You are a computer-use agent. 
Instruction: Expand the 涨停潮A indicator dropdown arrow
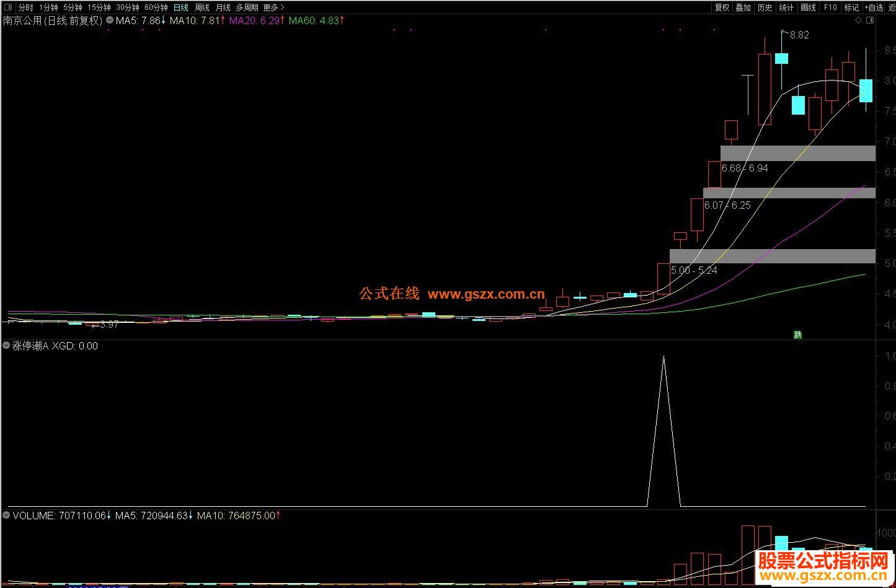click(x=6, y=346)
